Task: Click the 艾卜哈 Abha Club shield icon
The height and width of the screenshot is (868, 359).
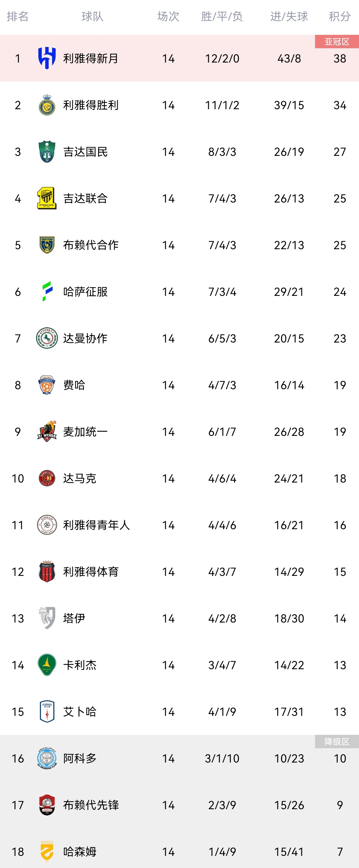Action: (x=47, y=712)
